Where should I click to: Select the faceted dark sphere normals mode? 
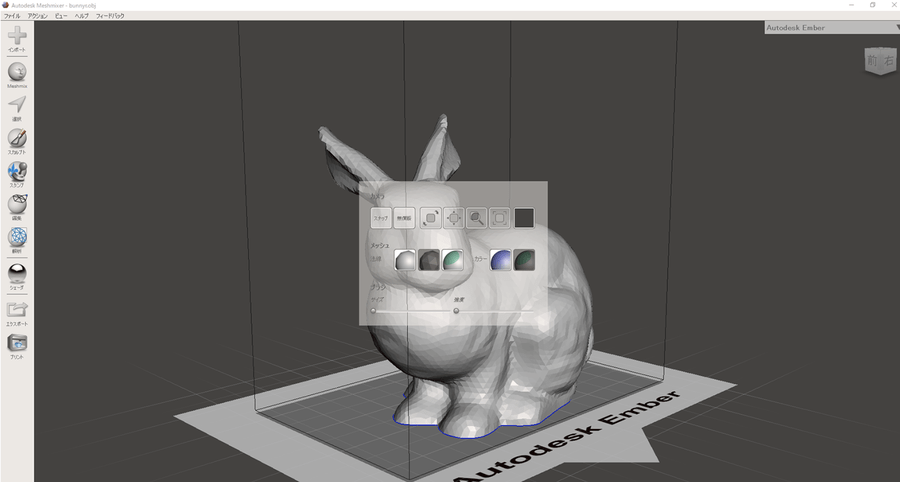coord(429,260)
